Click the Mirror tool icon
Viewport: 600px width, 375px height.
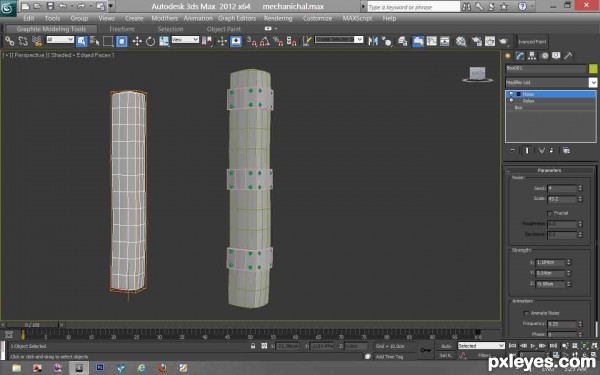373,41
